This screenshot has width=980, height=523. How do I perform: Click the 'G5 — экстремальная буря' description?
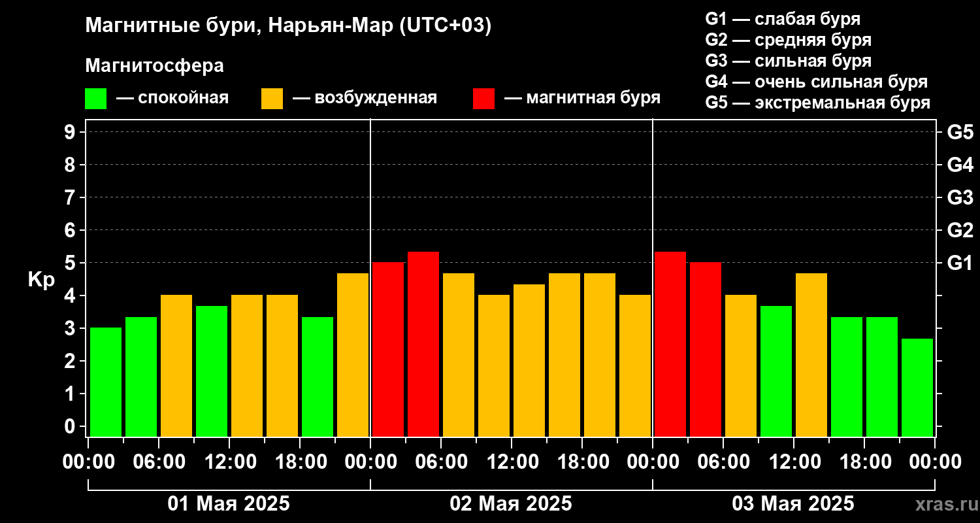818,103
